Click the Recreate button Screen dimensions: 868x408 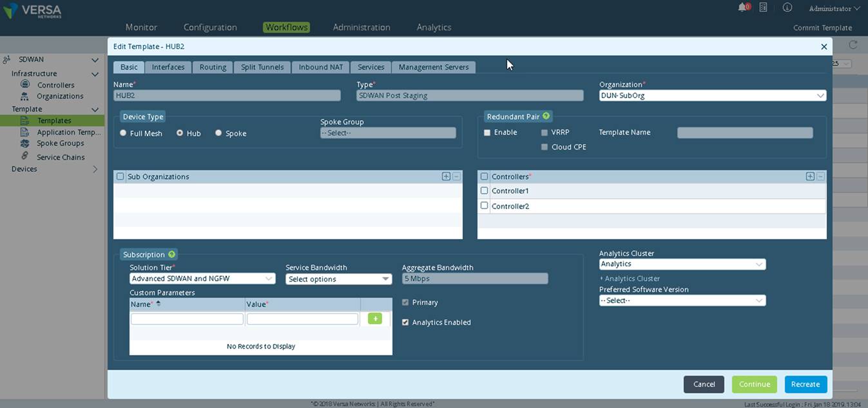(x=805, y=384)
